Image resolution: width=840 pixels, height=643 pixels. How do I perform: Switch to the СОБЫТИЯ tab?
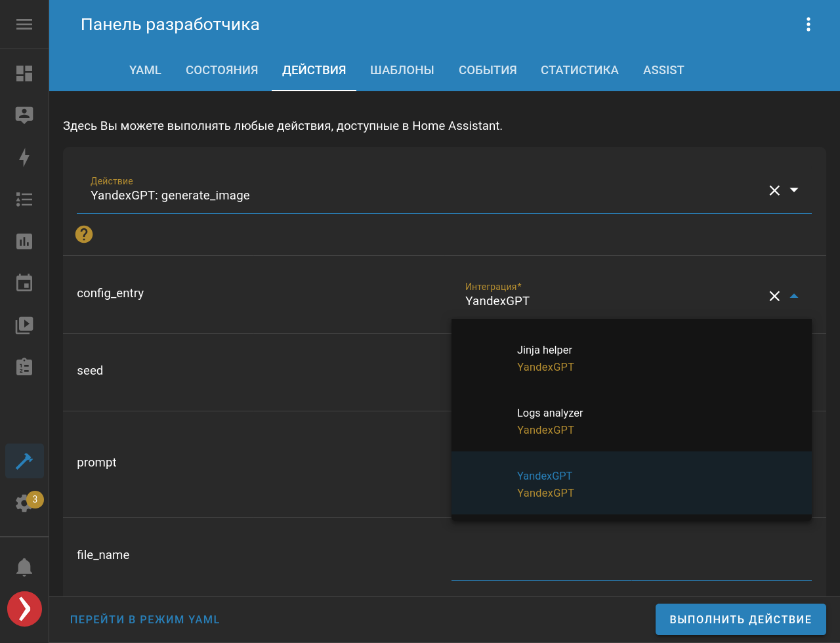click(488, 70)
